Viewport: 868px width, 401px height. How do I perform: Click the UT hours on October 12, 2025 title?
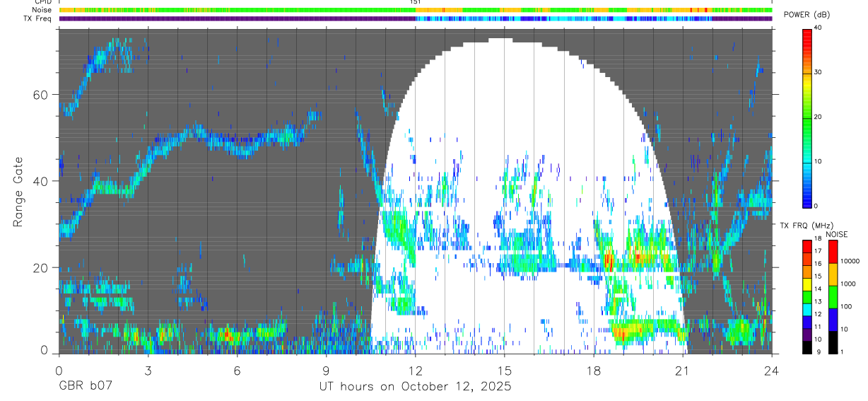click(x=415, y=387)
